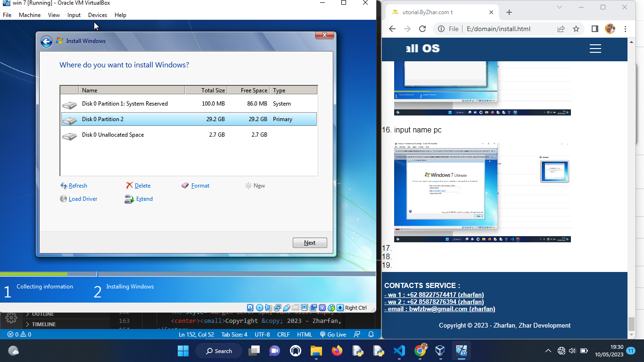Open the VirtualBox Help menu

click(x=120, y=15)
